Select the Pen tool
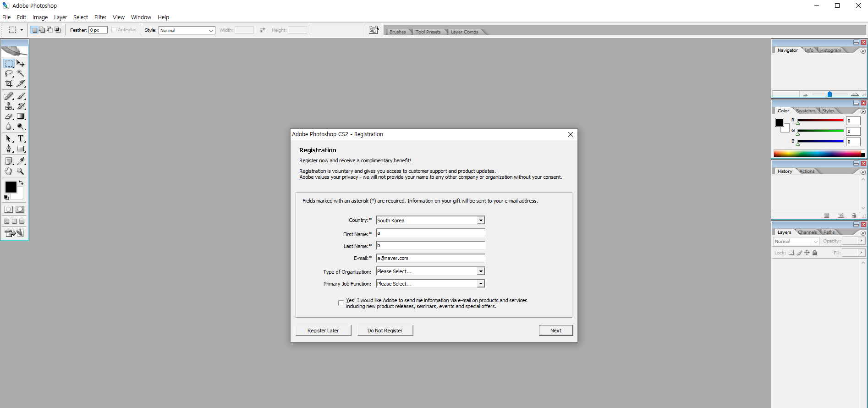The width and height of the screenshot is (868, 408). [9, 149]
